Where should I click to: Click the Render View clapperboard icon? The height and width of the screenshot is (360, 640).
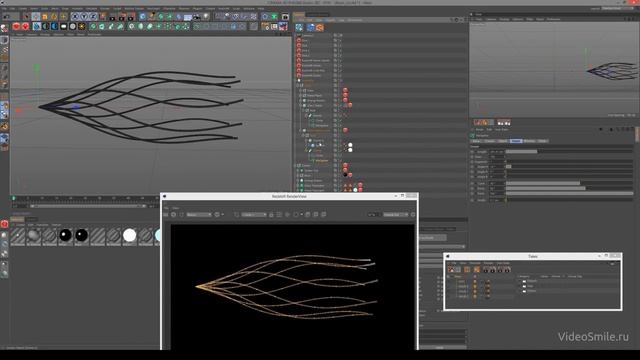coord(112,17)
